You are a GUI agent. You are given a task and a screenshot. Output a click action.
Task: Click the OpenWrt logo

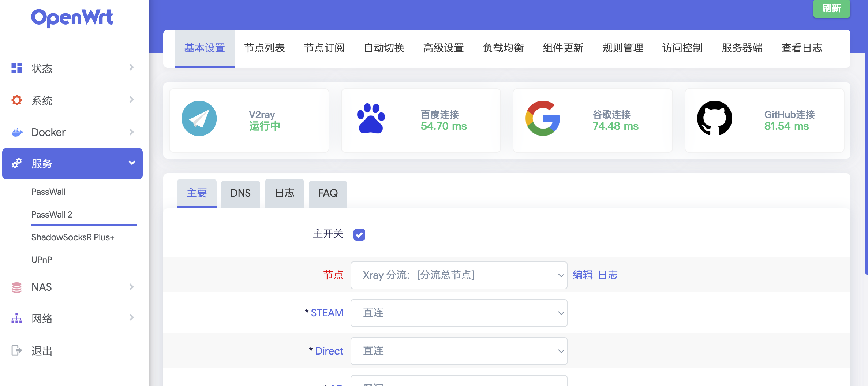tap(72, 18)
